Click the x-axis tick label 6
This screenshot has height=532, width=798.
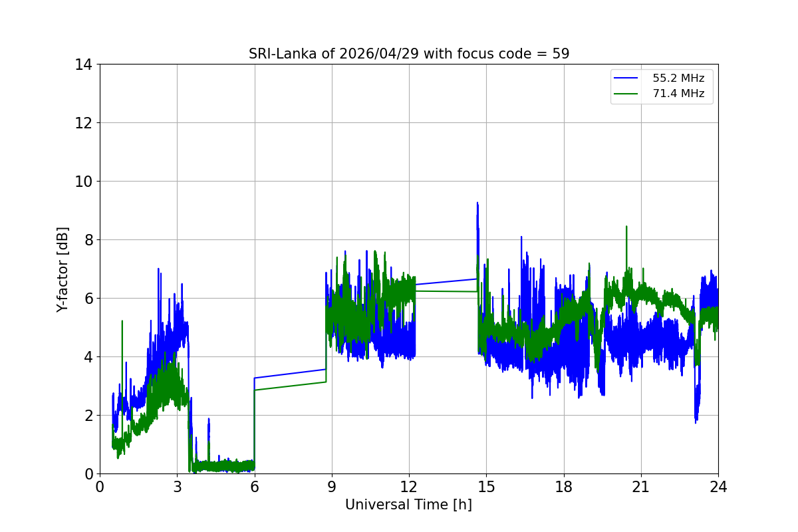pos(254,486)
